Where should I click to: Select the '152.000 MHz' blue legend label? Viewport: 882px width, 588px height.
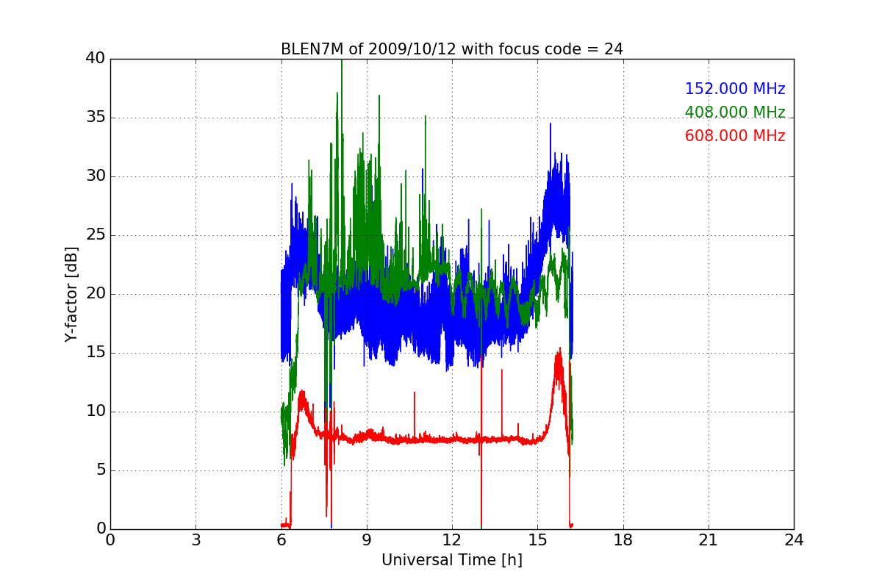(x=735, y=89)
